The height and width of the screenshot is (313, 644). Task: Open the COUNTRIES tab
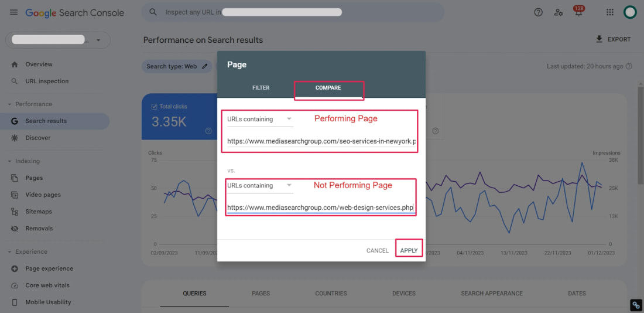[x=331, y=293]
